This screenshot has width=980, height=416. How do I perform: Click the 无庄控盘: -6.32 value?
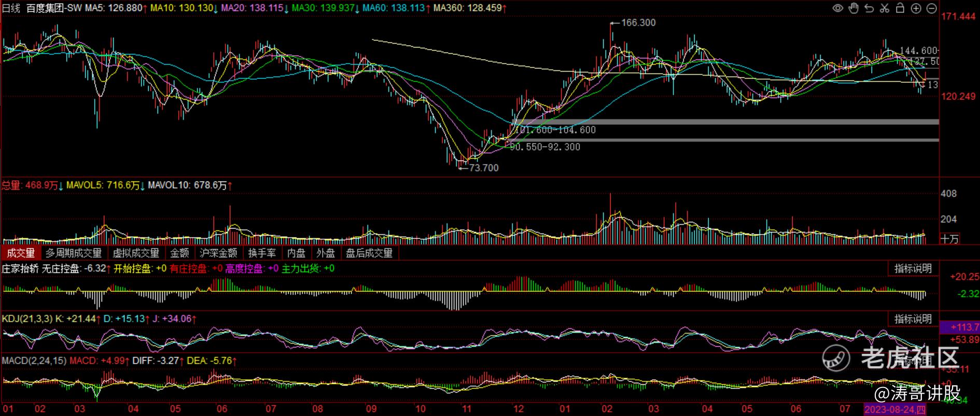click(x=76, y=268)
